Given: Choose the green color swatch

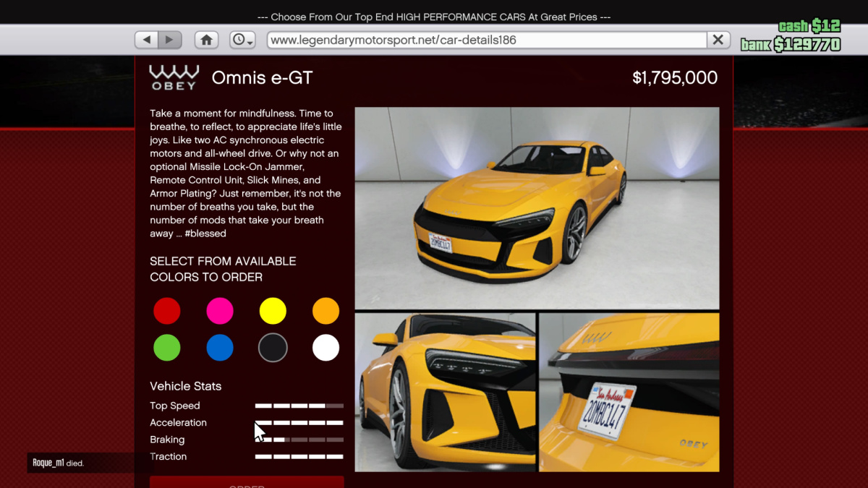Looking at the screenshot, I should [167, 348].
